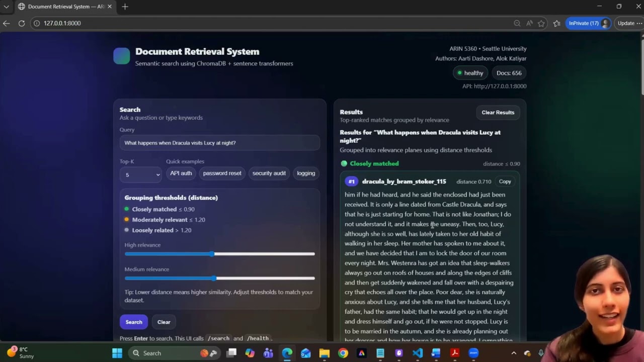Open Zoom app from taskbar

click(473, 353)
